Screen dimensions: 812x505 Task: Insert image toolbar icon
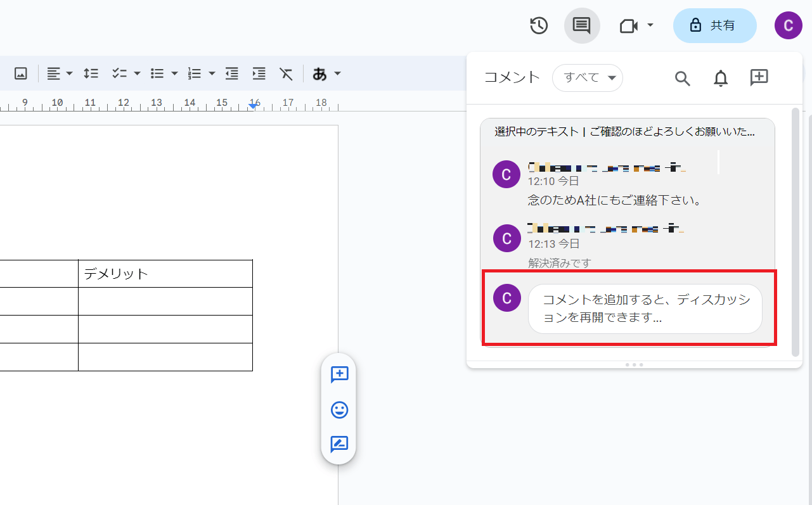(x=21, y=74)
